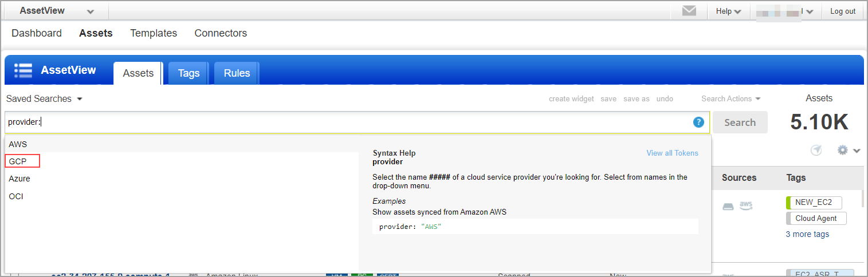Click the AssetView list logo icon

23,70
